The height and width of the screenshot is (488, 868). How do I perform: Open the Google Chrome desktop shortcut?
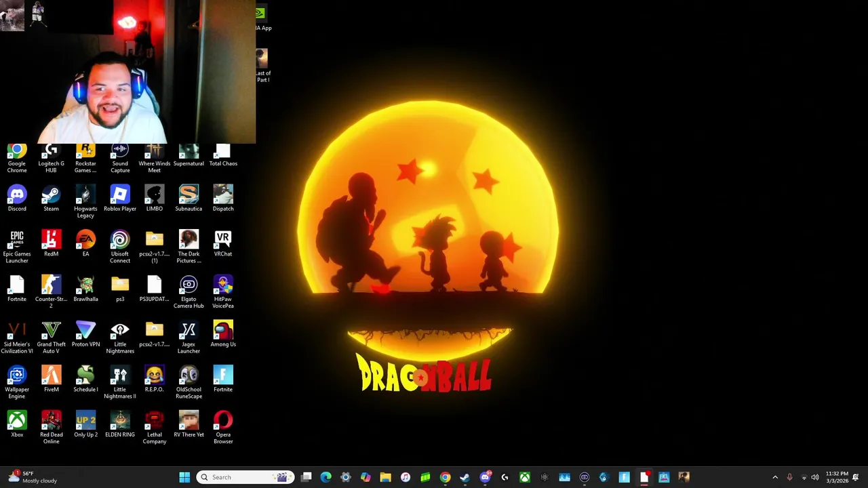pos(17,157)
